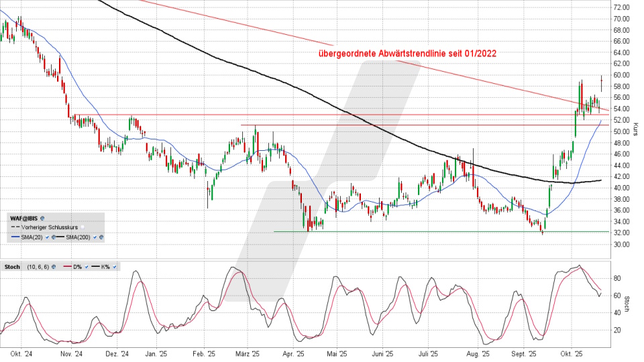Select the Stoch indicator label
The height and width of the screenshot is (362, 644).
pos(12,267)
